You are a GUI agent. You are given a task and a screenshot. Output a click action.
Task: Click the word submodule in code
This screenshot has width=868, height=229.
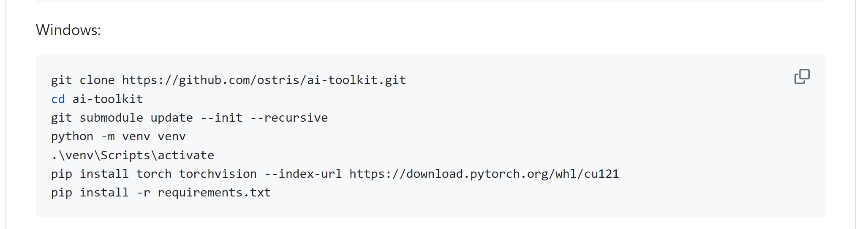pyautogui.click(x=112, y=118)
